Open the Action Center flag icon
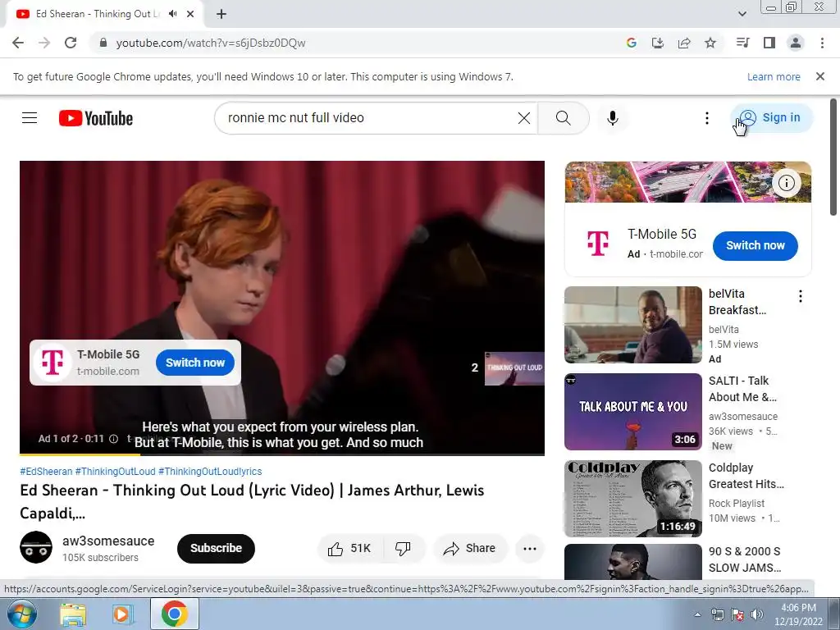The image size is (840, 630). click(x=737, y=614)
